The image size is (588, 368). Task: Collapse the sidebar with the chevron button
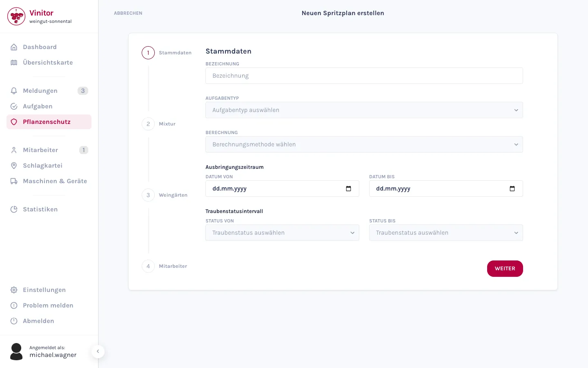98,352
